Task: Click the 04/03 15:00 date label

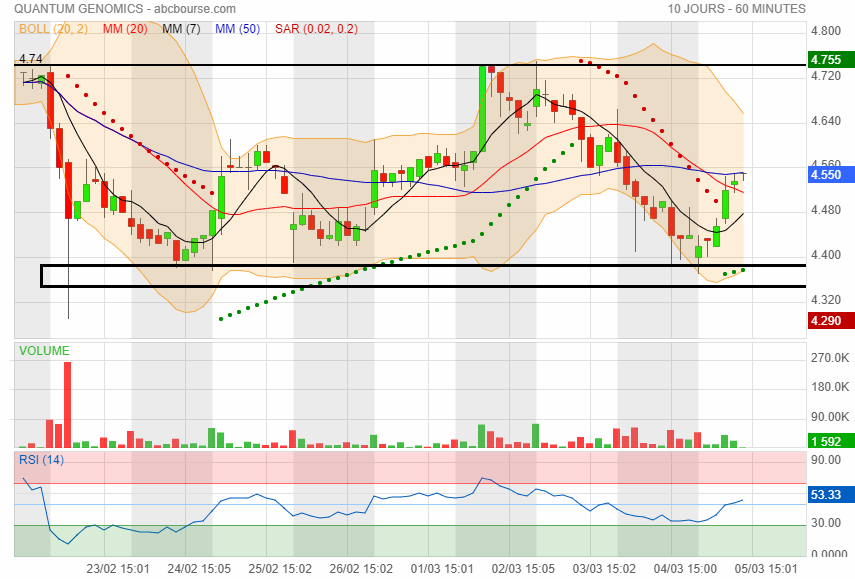Action: click(685, 569)
